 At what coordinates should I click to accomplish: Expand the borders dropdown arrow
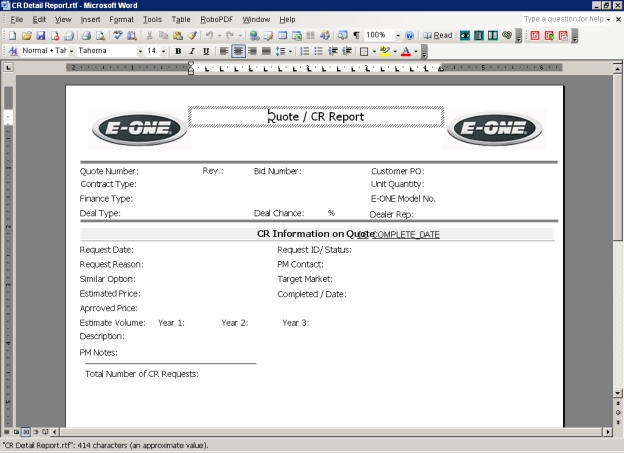click(374, 51)
